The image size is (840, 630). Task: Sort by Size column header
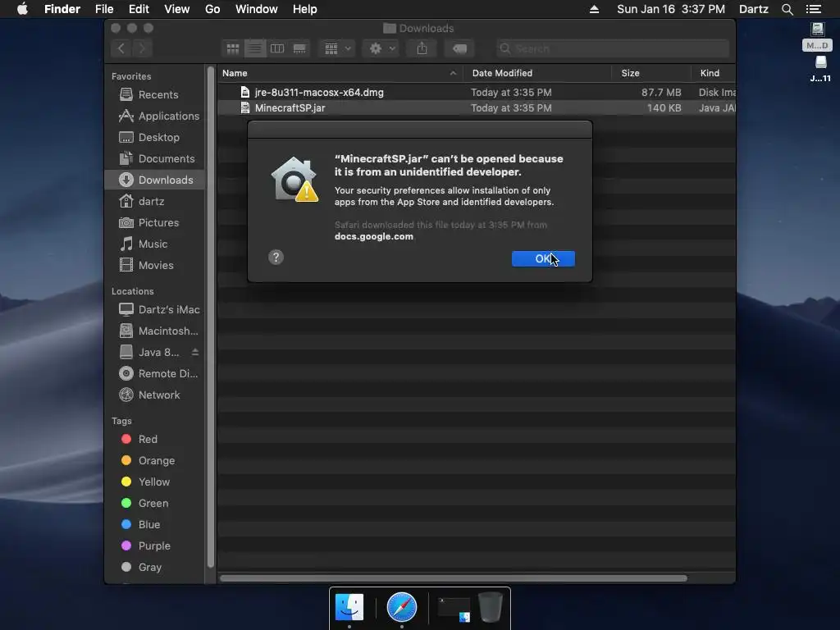[651, 73]
